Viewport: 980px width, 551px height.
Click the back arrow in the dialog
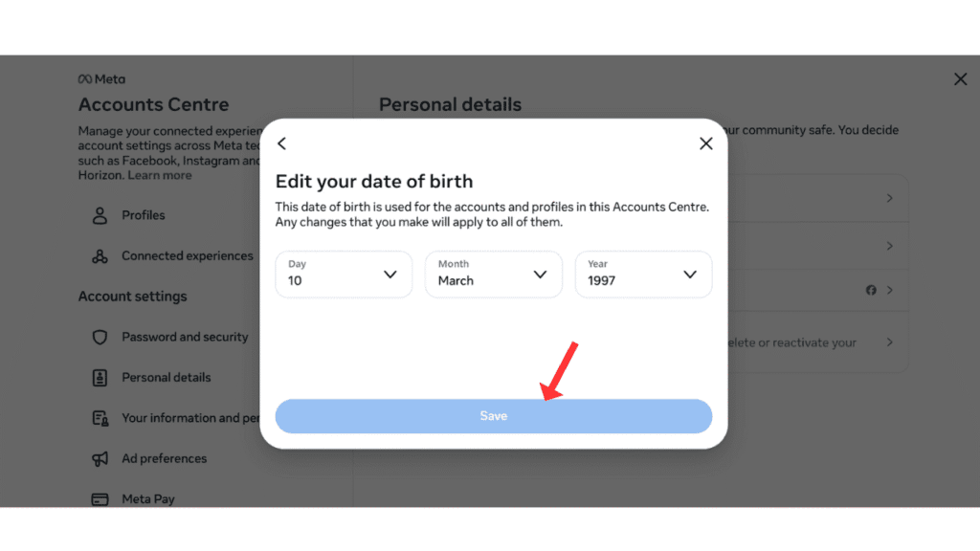pos(281,143)
